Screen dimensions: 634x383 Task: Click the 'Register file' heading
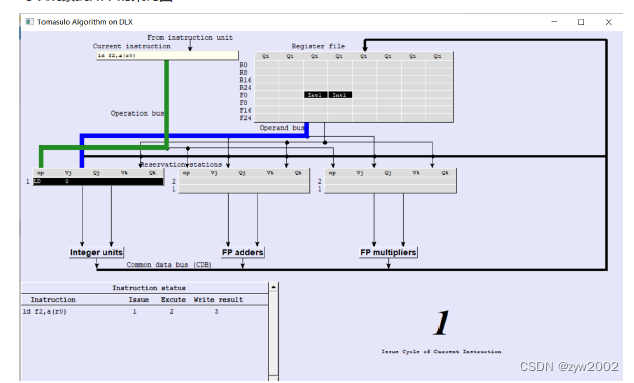tap(318, 46)
